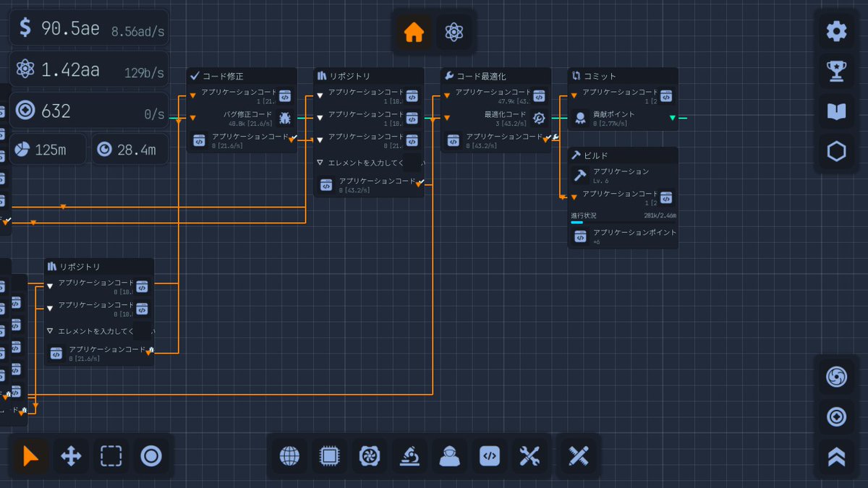
Task: Select the コード修正 node title
Action: click(x=223, y=77)
